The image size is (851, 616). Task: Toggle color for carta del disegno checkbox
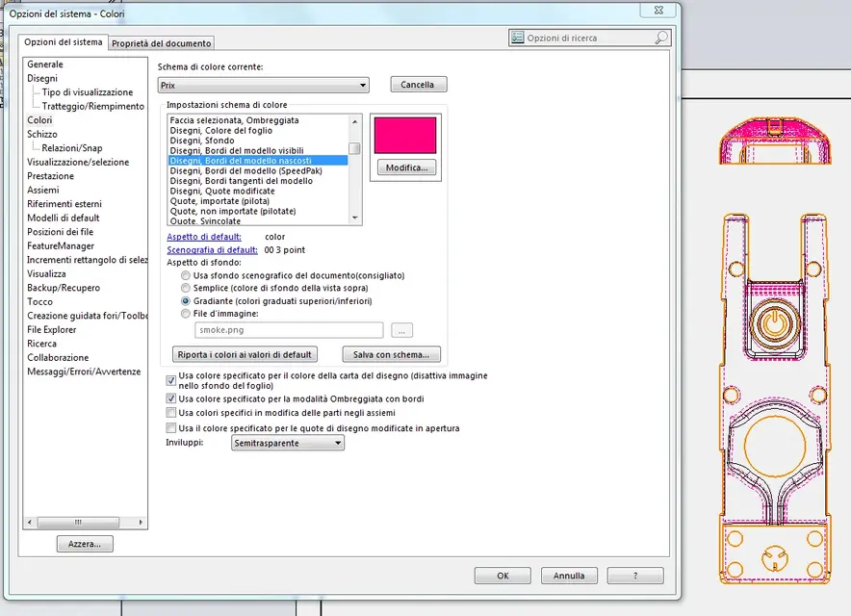click(x=171, y=380)
